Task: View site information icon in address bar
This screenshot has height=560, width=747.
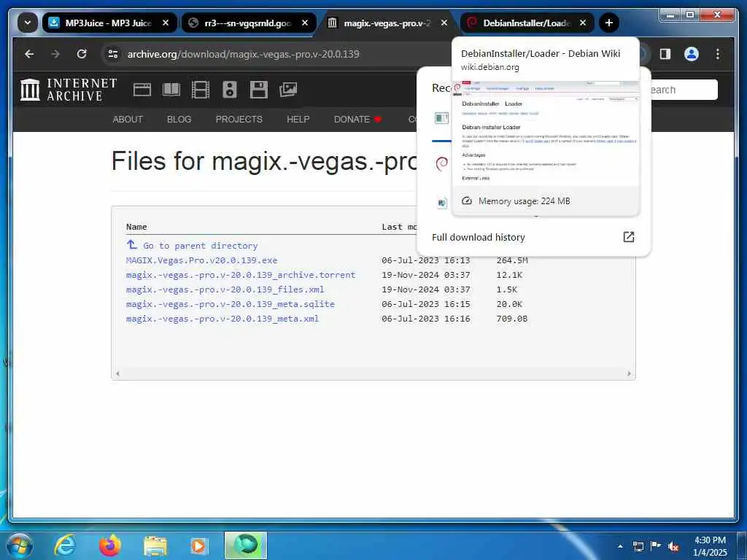Action: pyautogui.click(x=113, y=54)
